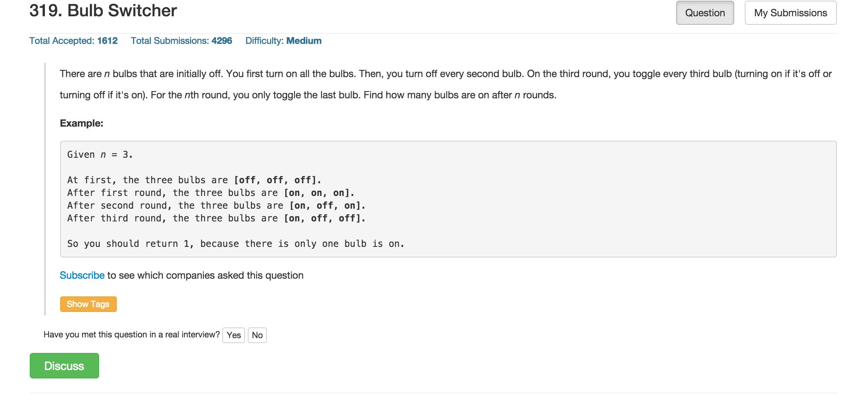This screenshot has width=868, height=394.
Task: Click the problem description paragraph
Action: point(446,84)
